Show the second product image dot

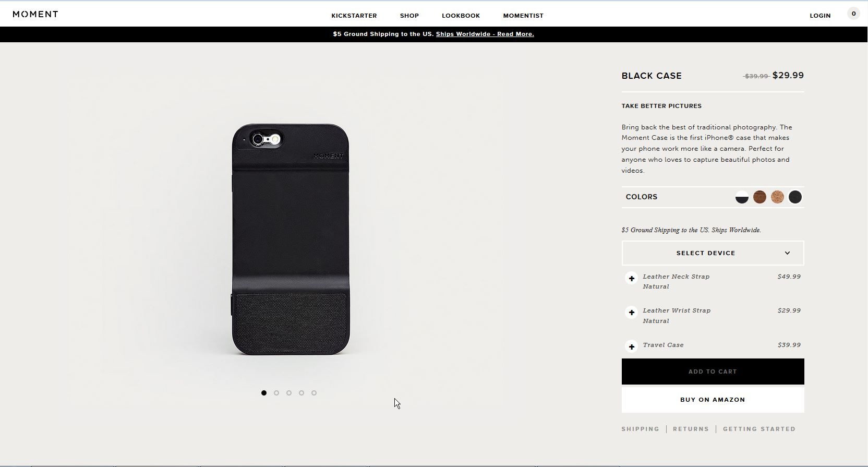[x=276, y=393]
